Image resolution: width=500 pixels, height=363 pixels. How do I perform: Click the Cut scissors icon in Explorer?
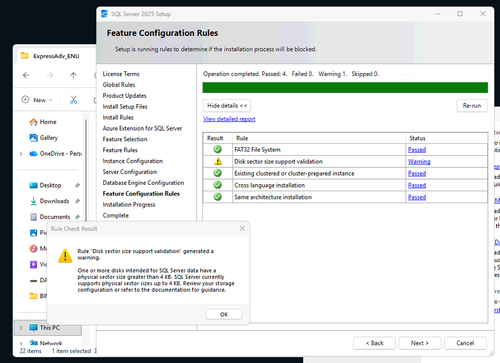pos(73,100)
